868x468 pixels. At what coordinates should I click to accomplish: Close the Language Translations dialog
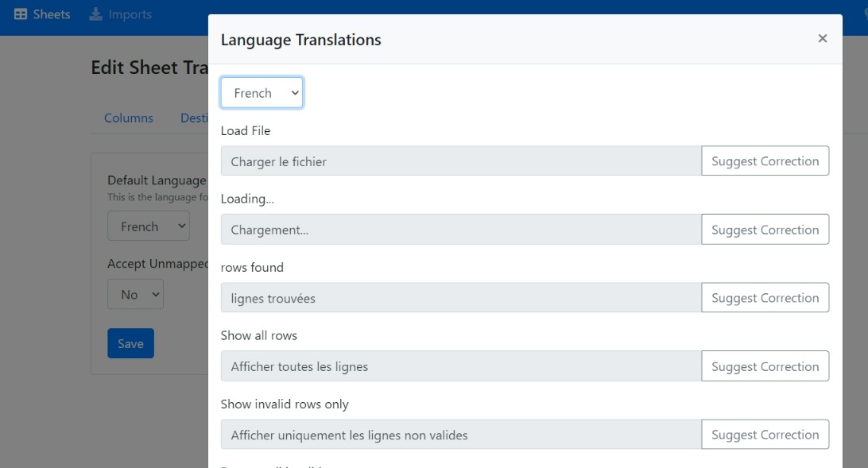pyautogui.click(x=822, y=38)
